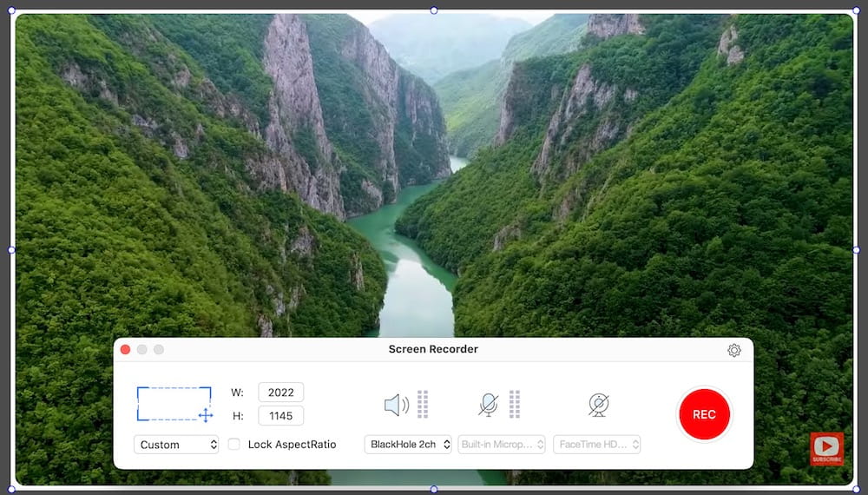Click the right-middle selection resize handle

[x=857, y=250]
